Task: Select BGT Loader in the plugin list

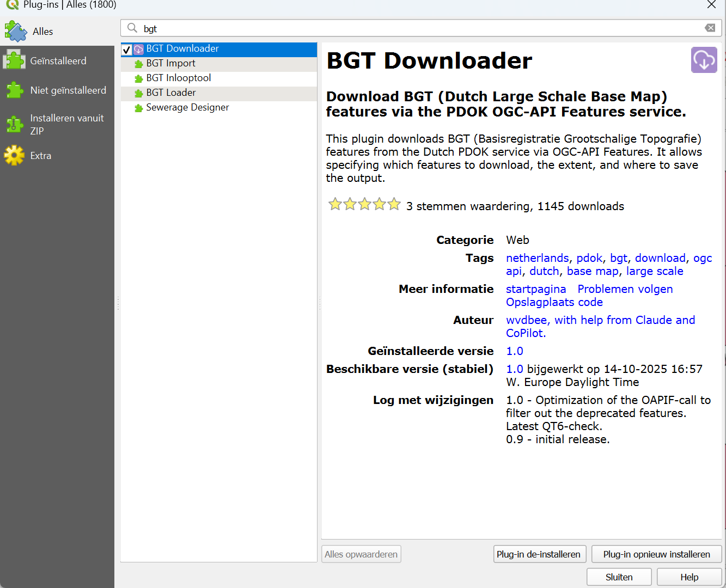Action: (170, 93)
